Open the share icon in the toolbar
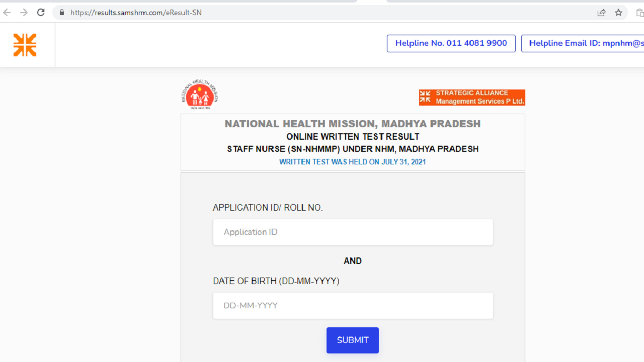The width and height of the screenshot is (644, 362). (602, 13)
